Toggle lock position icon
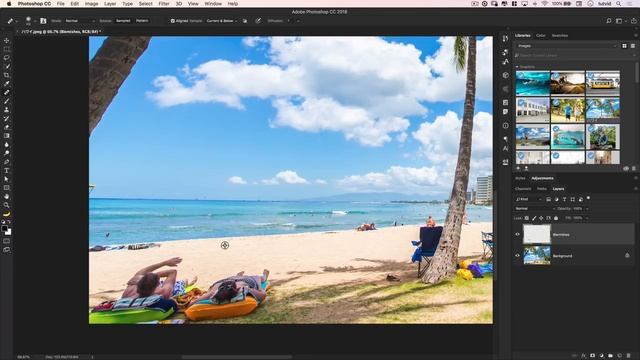 click(541, 218)
